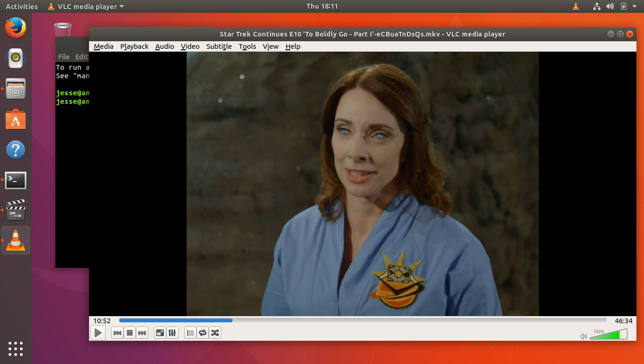
Task: Open Activities overview
Action: (x=22, y=7)
